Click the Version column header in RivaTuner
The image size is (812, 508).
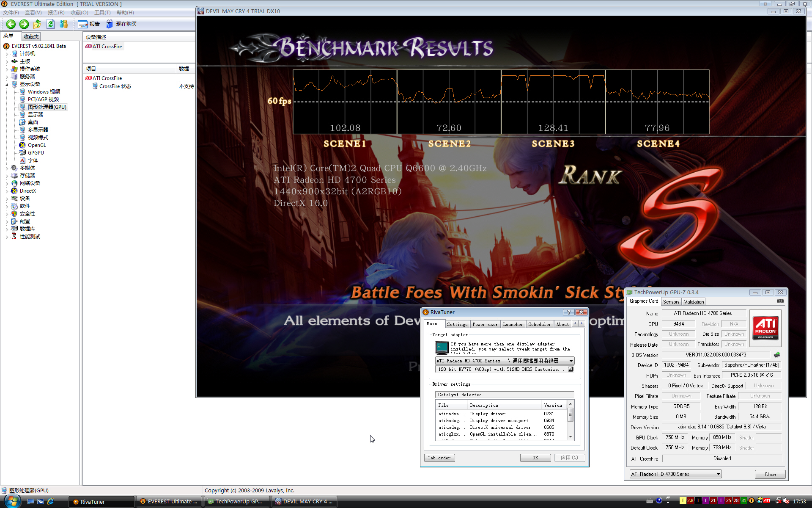[x=553, y=405]
